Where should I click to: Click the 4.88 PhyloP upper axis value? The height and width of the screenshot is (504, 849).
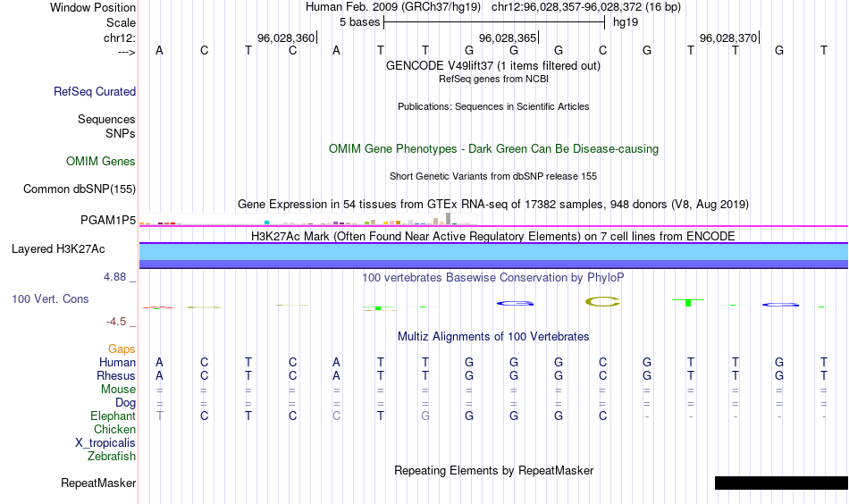coord(114,277)
